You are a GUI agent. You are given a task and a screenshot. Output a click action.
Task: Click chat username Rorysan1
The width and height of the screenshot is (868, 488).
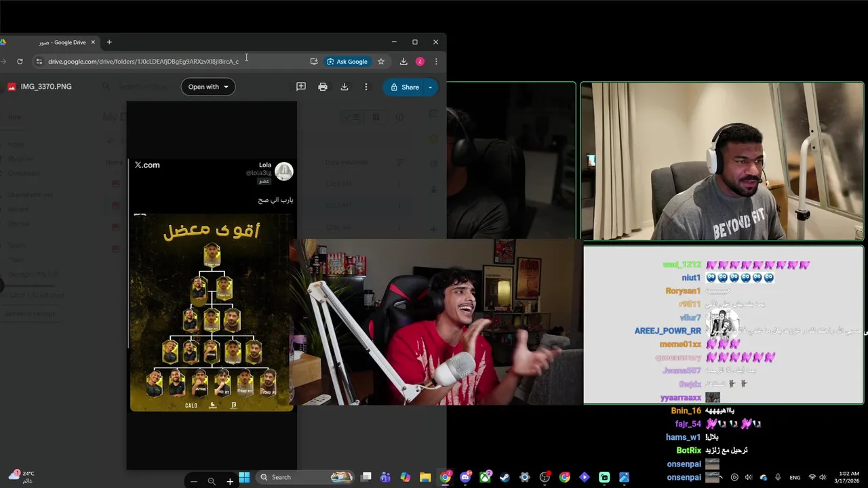coord(683,291)
